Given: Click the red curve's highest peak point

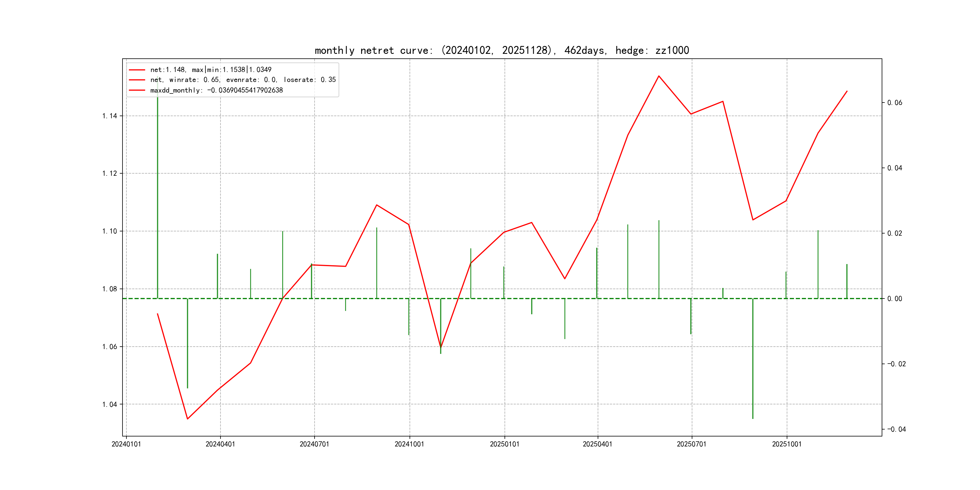Looking at the screenshot, I should (x=659, y=76).
